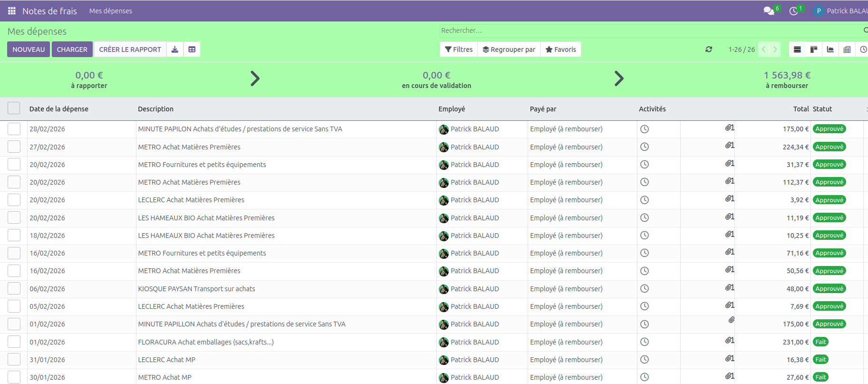Image resolution: width=868 pixels, height=384 pixels.
Task: Click the refresh icon near pager
Action: (x=709, y=49)
